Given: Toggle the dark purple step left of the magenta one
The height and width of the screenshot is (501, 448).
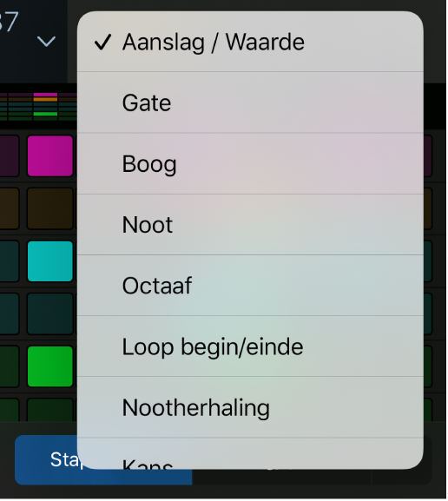Looking at the screenshot, I should [x=9, y=156].
